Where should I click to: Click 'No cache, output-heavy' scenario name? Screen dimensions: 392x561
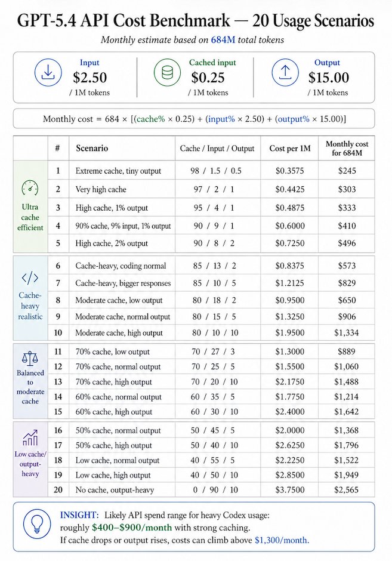[x=115, y=490]
